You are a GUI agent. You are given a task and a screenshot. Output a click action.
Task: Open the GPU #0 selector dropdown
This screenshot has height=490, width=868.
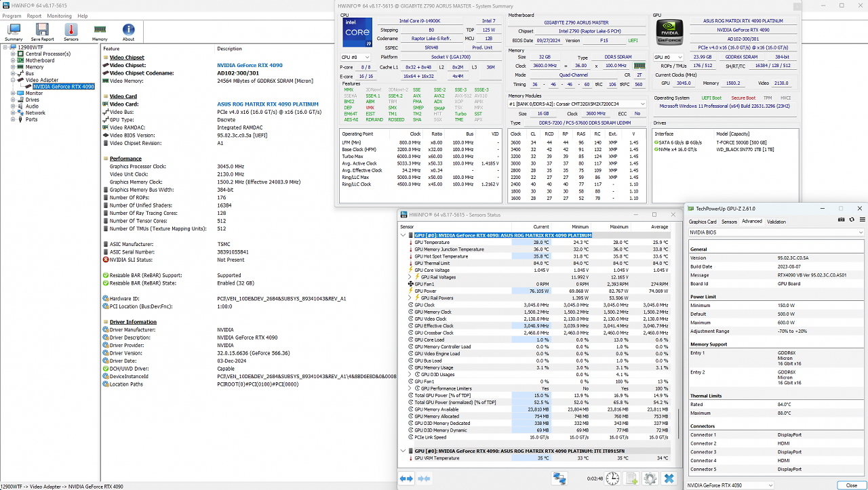coord(667,58)
